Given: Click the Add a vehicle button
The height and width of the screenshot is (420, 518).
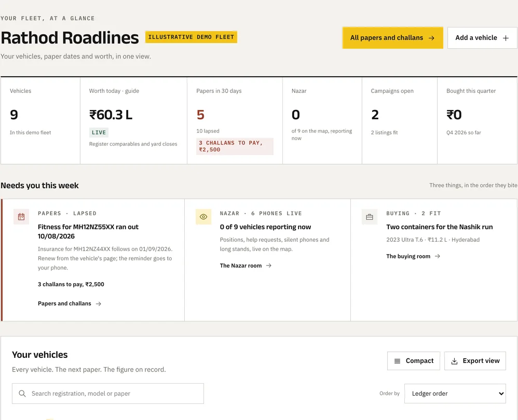Looking at the screenshot, I should (x=482, y=38).
